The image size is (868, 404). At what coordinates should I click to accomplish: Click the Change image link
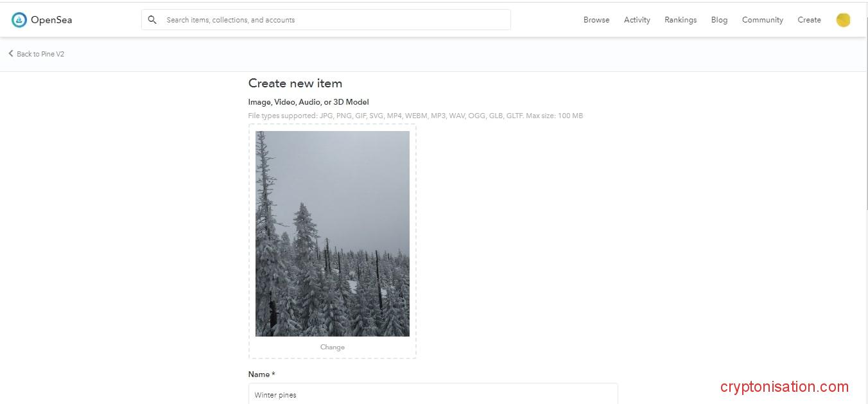click(333, 347)
